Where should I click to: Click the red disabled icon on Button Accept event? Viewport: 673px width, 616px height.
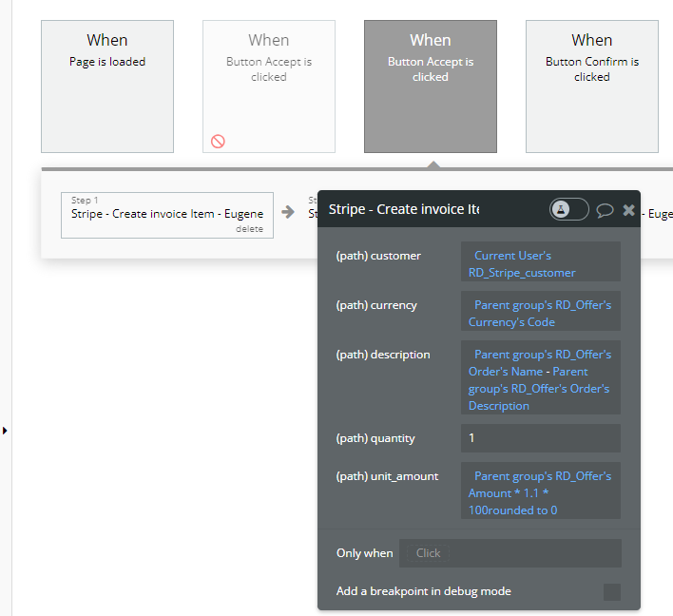tap(218, 141)
